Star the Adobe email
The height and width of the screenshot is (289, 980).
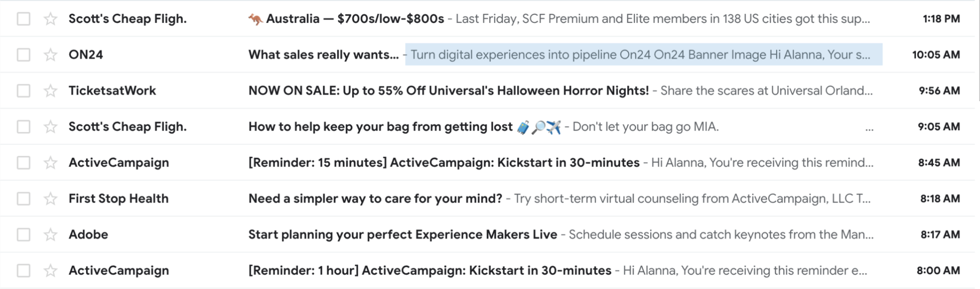click(51, 234)
